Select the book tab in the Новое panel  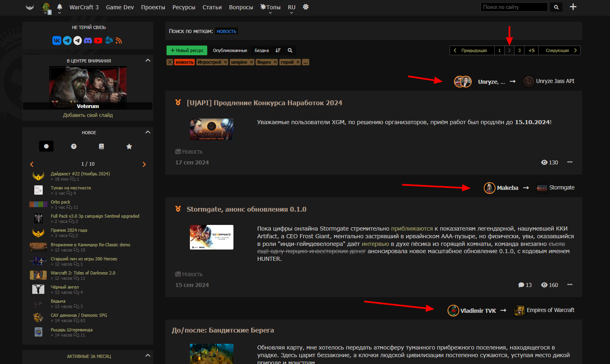point(102,146)
